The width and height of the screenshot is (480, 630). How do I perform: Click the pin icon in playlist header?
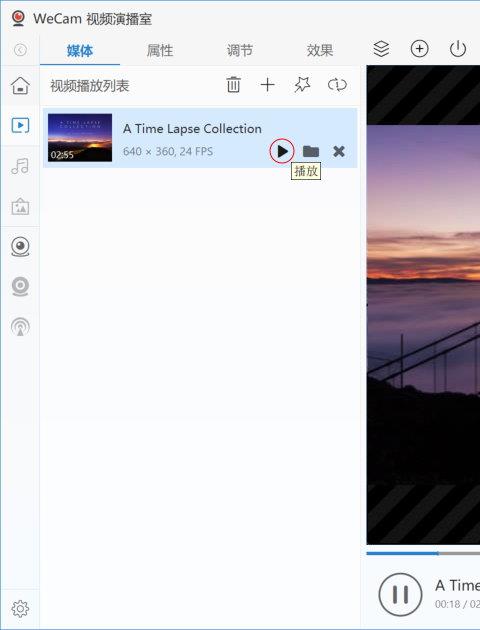tap(302, 84)
